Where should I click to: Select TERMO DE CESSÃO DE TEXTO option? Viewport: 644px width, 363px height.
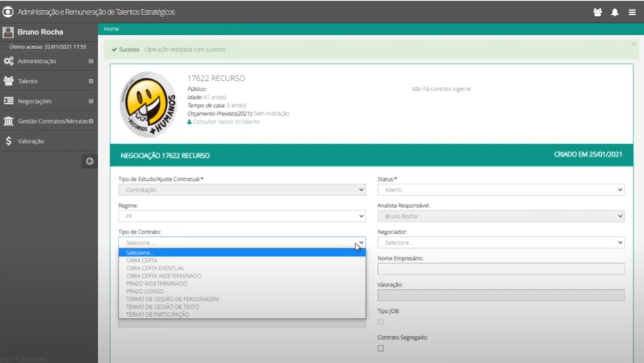pyautogui.click(x=242, y=306)
